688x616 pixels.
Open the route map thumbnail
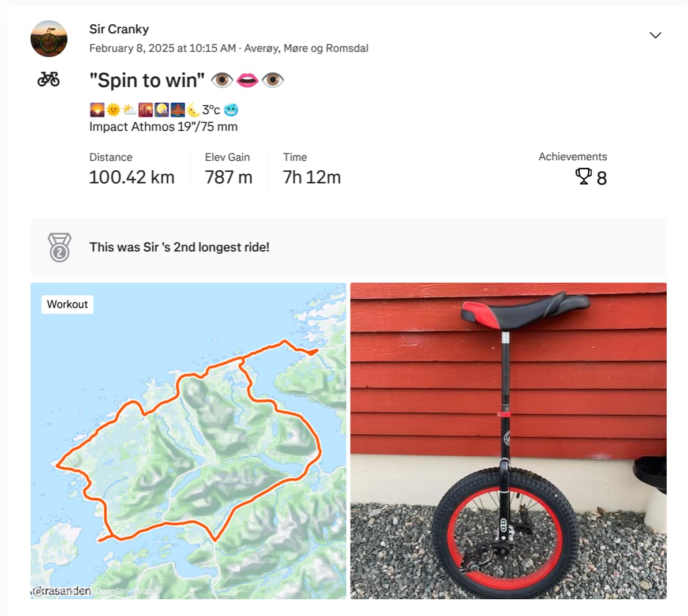point(188,441)
